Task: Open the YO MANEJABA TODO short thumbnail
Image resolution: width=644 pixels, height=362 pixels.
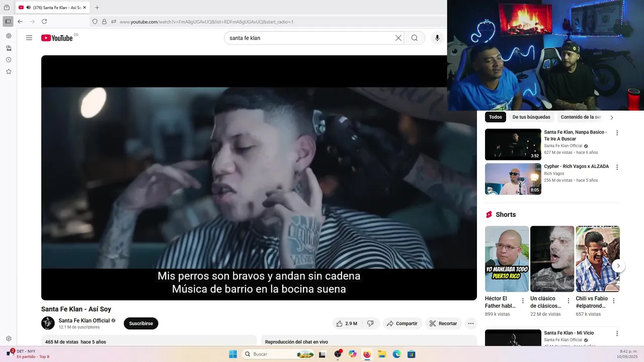Action: 507,259
